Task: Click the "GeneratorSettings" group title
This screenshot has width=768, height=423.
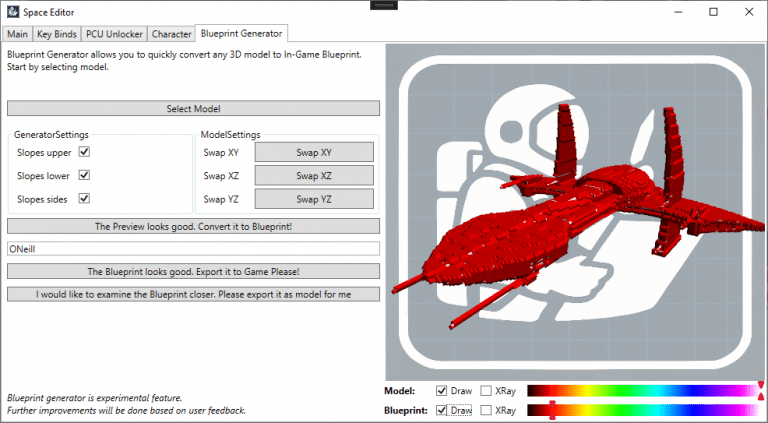Action: pos(51,135)
